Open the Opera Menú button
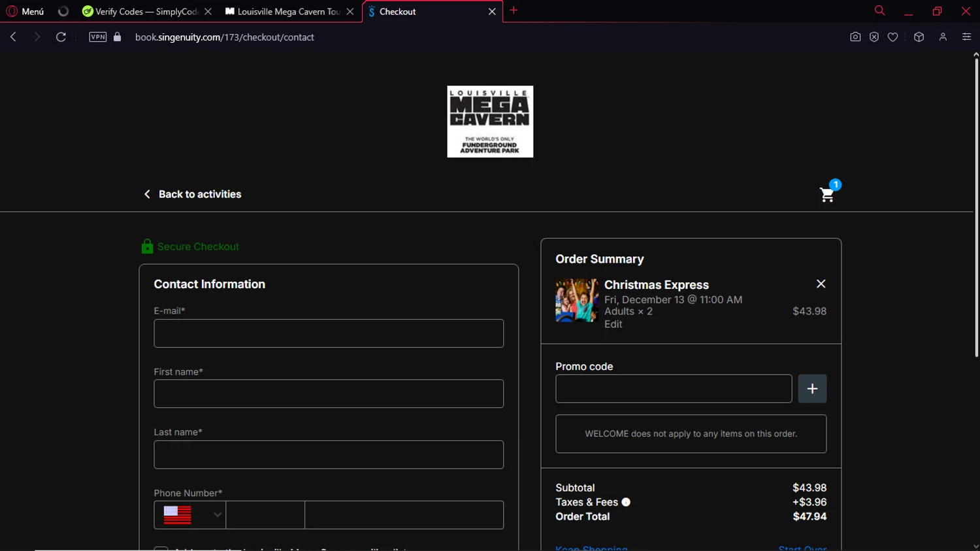The image size is (980, 551). 25,11
